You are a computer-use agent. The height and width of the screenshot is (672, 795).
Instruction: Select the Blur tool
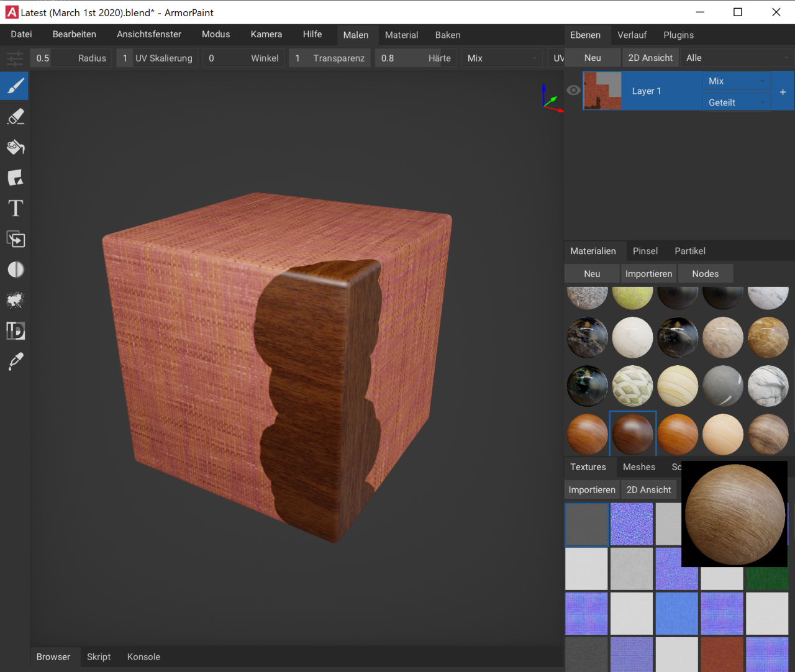click(16, 270)
